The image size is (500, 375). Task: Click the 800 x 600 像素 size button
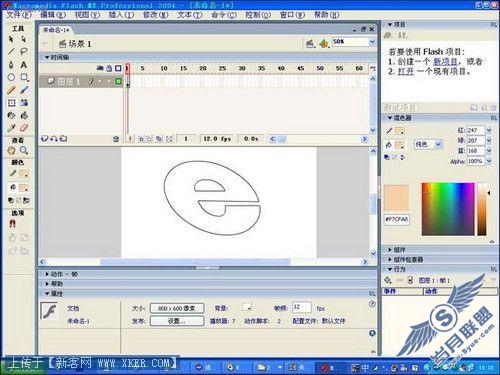pyautogui.click(x=177, y=308)
